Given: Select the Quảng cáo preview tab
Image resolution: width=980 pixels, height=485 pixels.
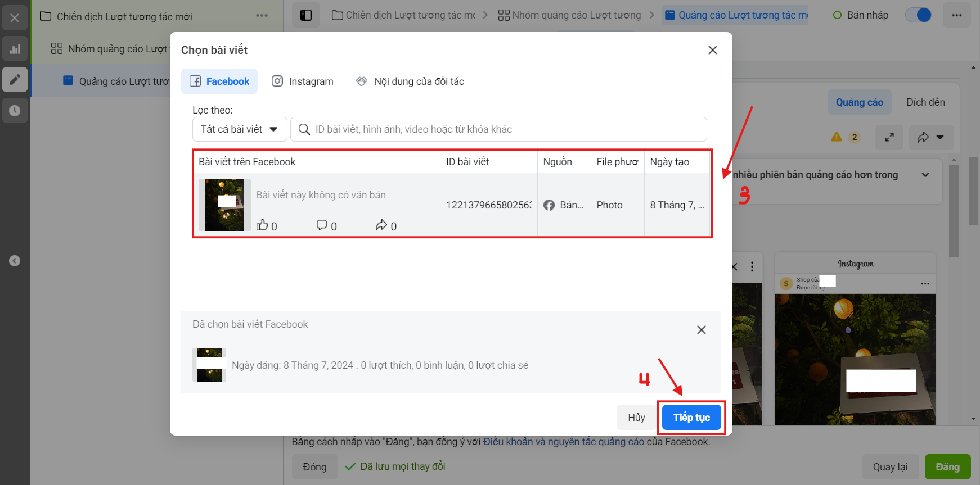Looking at the screenshot, I should click(x=859, y=102).
